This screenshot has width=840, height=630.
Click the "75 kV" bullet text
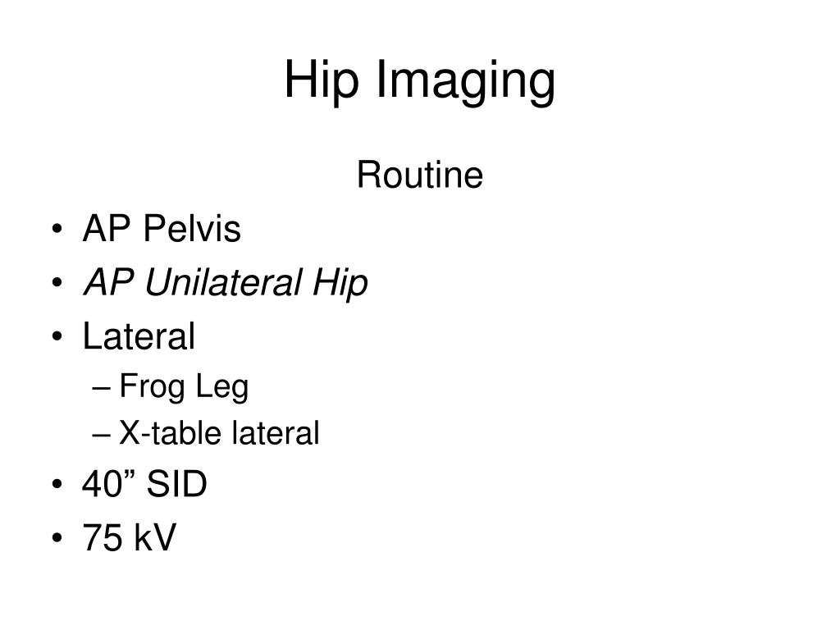[129, 539]
